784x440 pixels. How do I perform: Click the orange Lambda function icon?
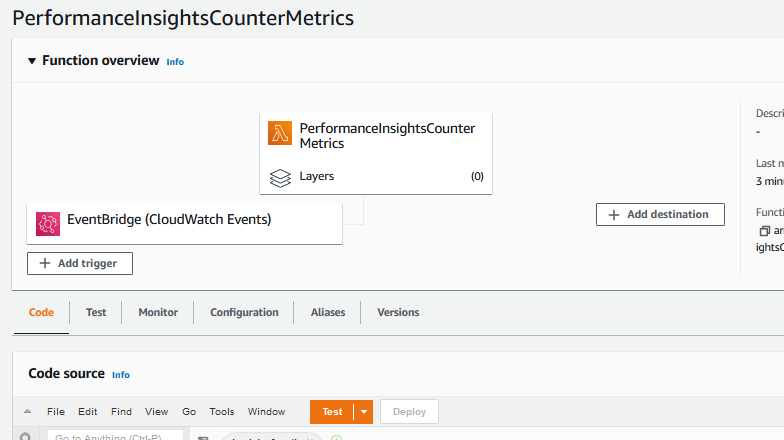280,133
